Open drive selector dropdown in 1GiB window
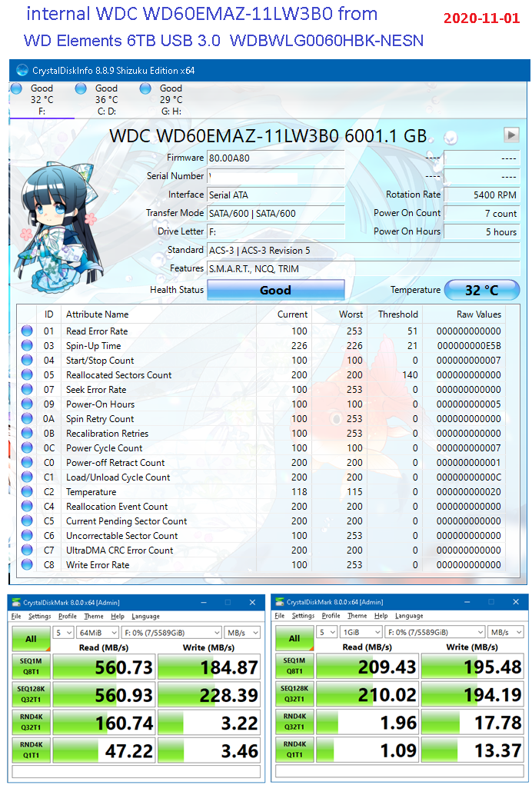The image size is (532, 785). (434, 632)
